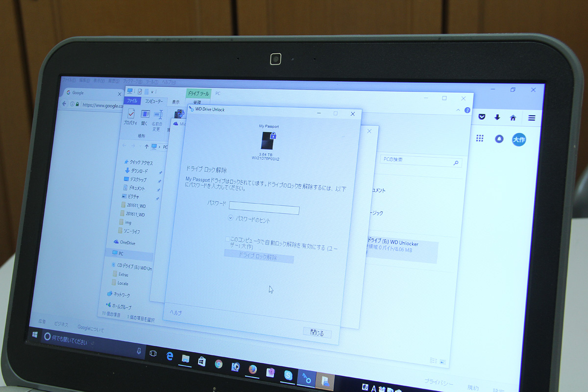The height and width of the screenshot is (392, 588).
Task: Click the プライバシー link on Google page
Action: tap(439, 383)
